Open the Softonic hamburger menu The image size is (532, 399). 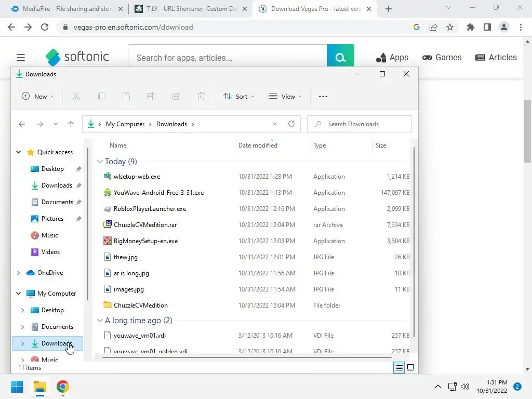point(21,58)
